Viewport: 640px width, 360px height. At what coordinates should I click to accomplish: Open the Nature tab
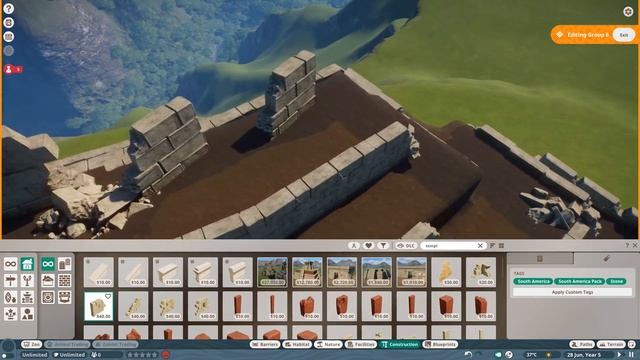328,344
